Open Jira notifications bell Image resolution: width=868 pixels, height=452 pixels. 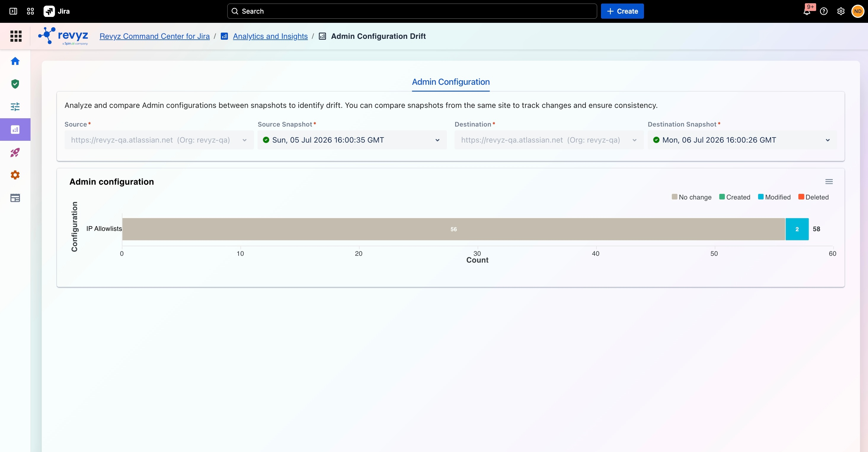pyautogui.click(x=807, y=11)
